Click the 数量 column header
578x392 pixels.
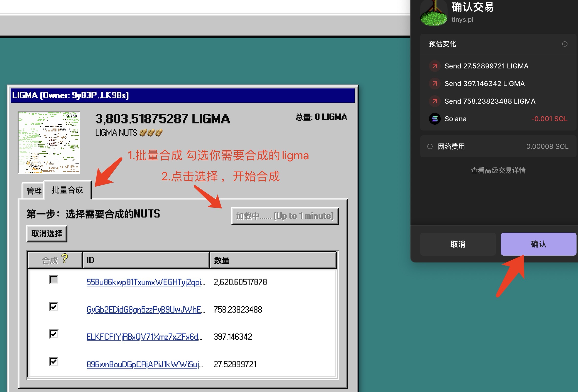pos(273,260)
